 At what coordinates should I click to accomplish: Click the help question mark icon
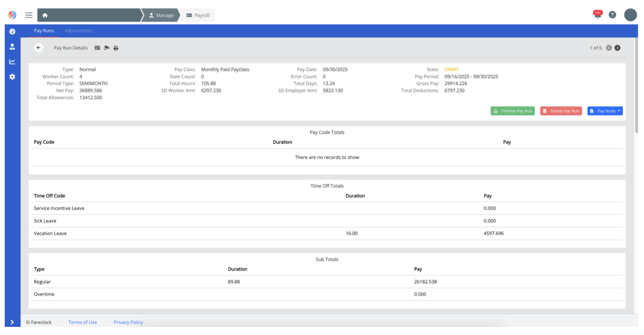[613, 15]
